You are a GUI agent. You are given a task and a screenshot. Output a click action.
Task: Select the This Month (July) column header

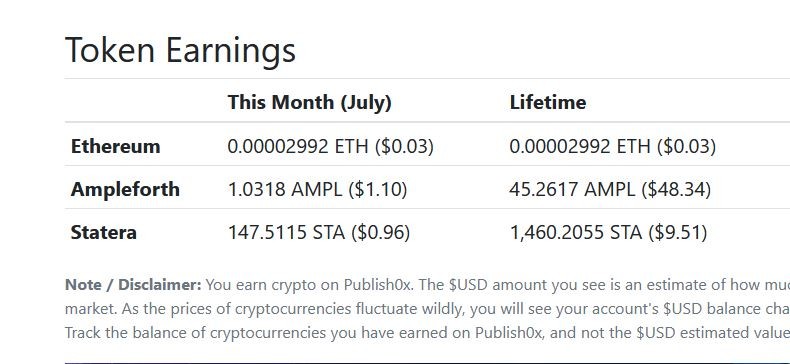[309, 103]
